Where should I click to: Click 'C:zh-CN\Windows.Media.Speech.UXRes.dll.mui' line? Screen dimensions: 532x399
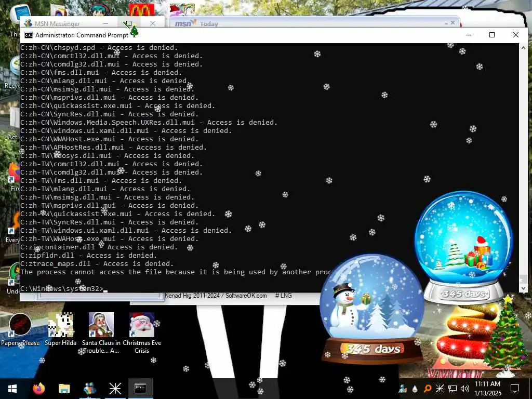(149, 123)
